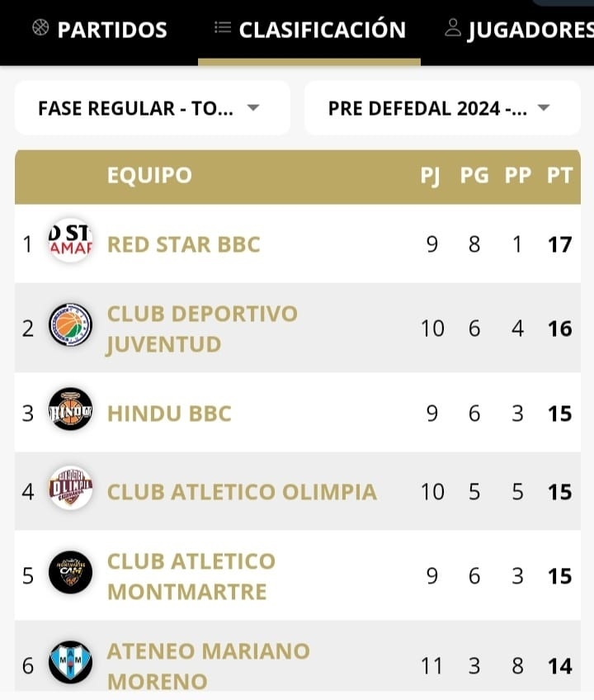Open Club Atletico Olimpia team page
Viewport: 594px width, 700px height.
point(242,492)
